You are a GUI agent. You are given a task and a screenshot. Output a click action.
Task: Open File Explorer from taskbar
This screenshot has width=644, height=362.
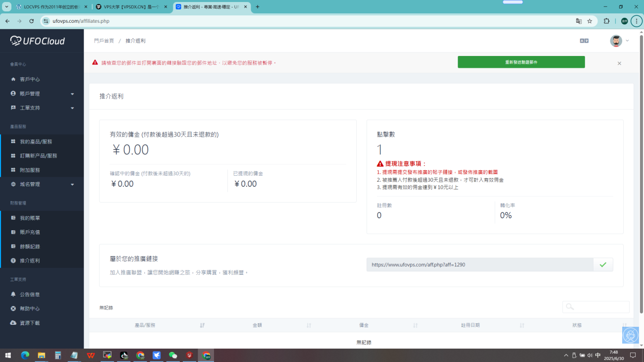point(42,355)
